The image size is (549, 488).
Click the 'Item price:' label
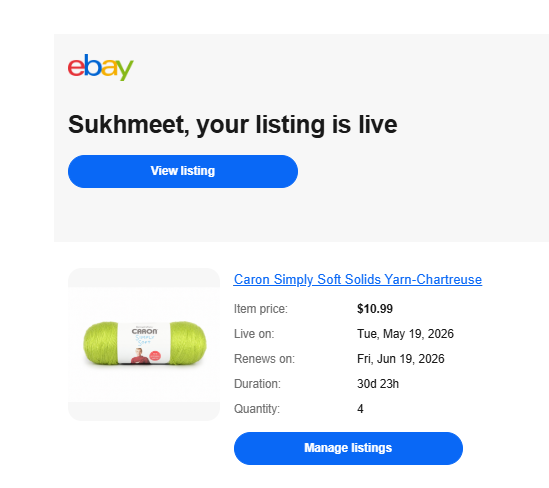260,309
